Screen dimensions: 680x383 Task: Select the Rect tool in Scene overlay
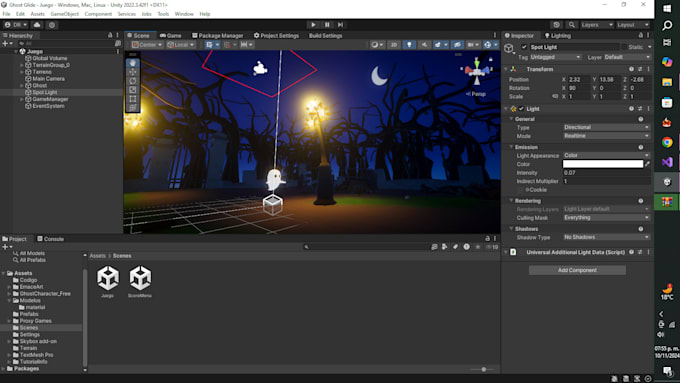[x=133, y=99]
